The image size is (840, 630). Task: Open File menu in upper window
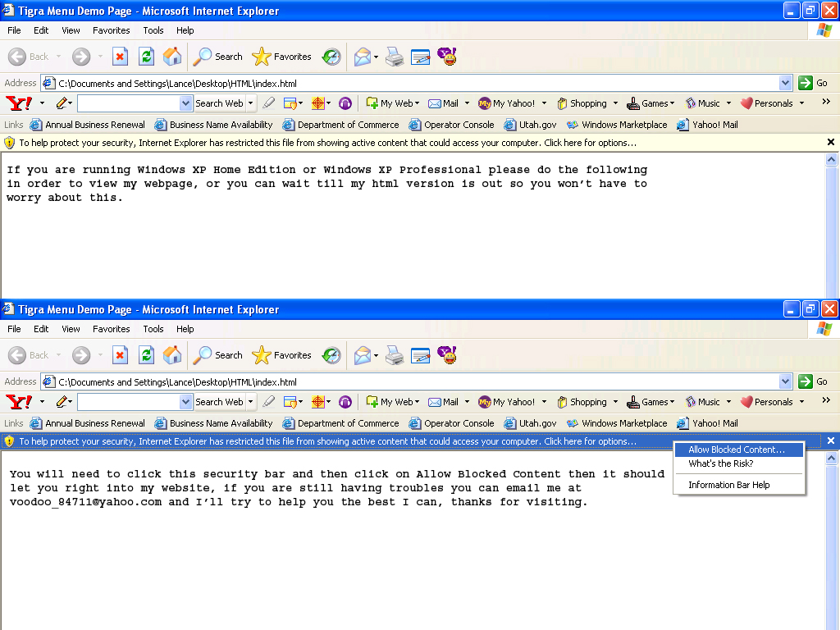coord(14,30)
